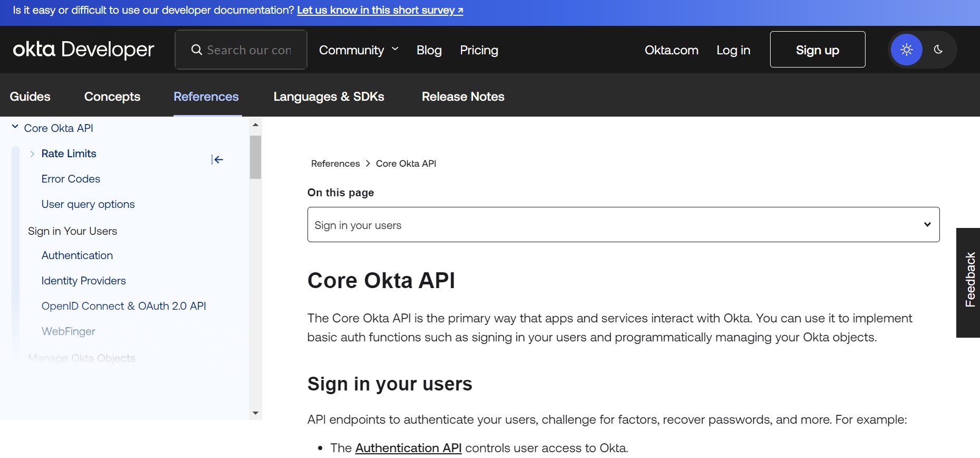Focus the Search our content field
The image size is (980, 458).
(241, 50)
